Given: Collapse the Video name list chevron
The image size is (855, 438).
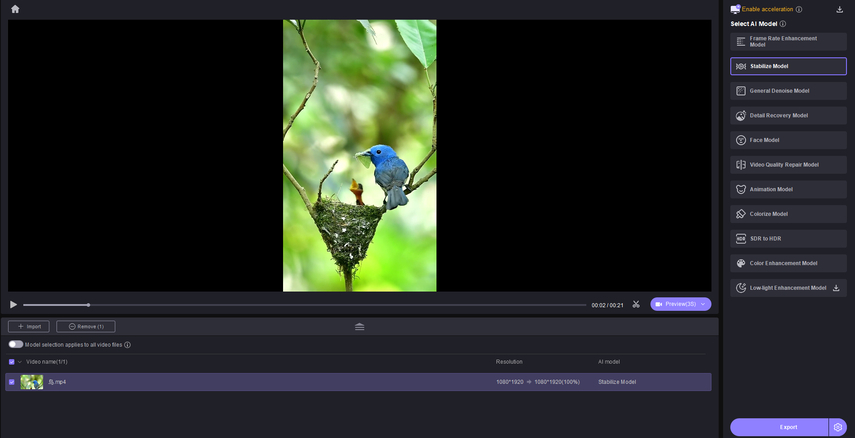Looking at the screenshot, I should [20, 362].
